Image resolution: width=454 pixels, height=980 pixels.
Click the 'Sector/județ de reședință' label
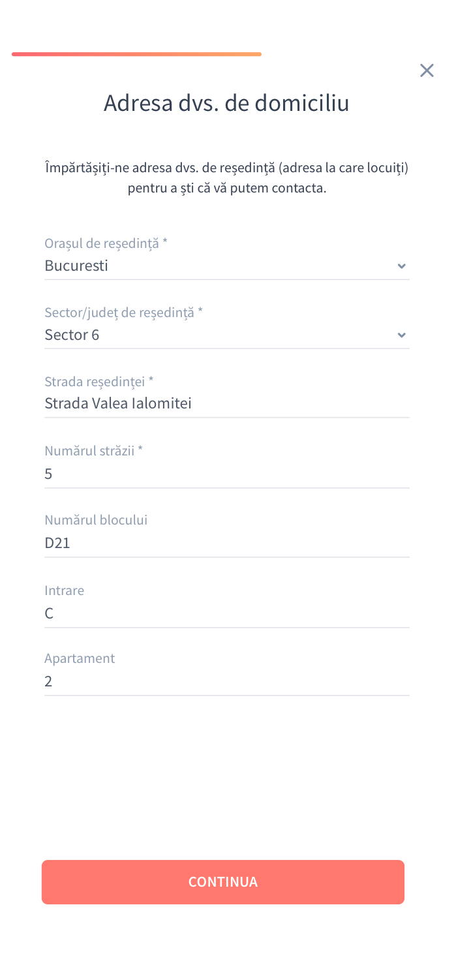(x=123, y=313)
